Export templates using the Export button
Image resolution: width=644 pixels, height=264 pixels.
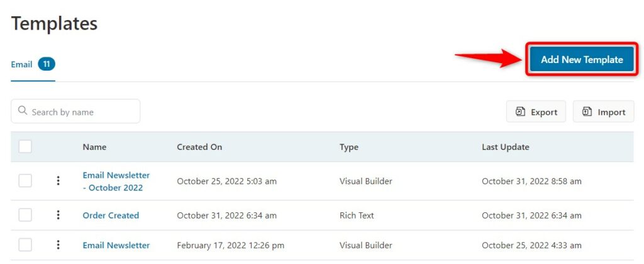point(536,112)
